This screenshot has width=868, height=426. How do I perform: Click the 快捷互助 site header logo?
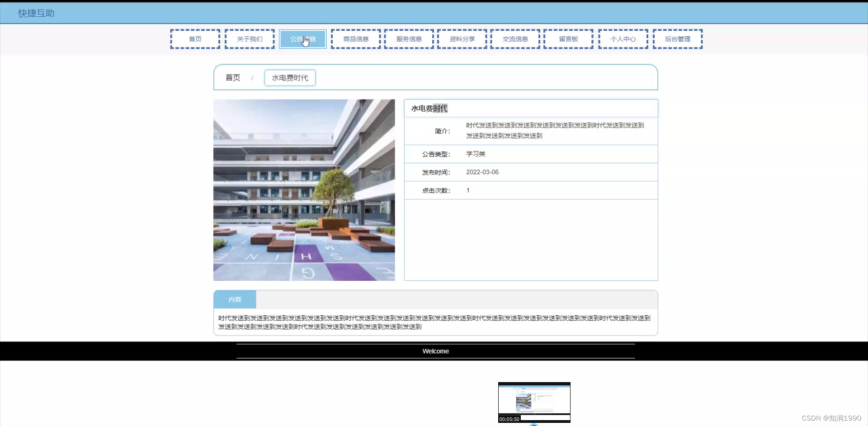pyautogui.click(x=36, y=13)
